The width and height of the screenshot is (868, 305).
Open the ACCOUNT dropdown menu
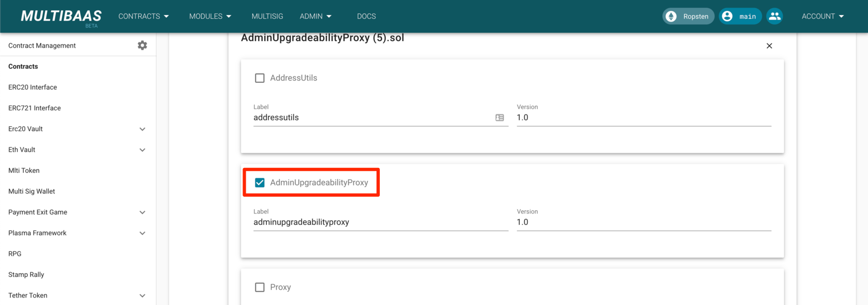[823, 16]
